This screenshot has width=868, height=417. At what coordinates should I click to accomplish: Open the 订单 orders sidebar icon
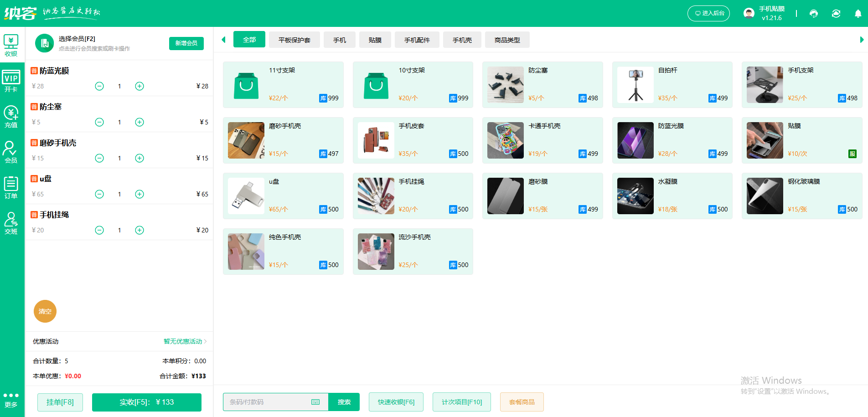[x=11, y=187]
